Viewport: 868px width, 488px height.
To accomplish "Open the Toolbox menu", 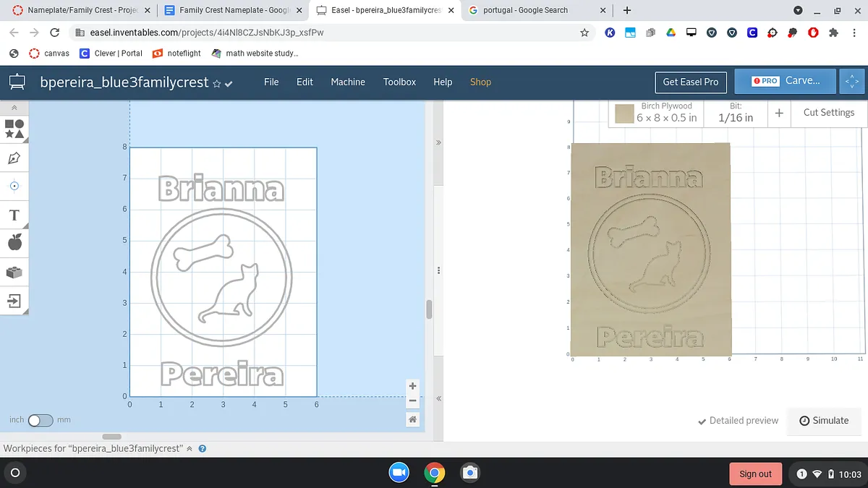I will coord(399,82).
